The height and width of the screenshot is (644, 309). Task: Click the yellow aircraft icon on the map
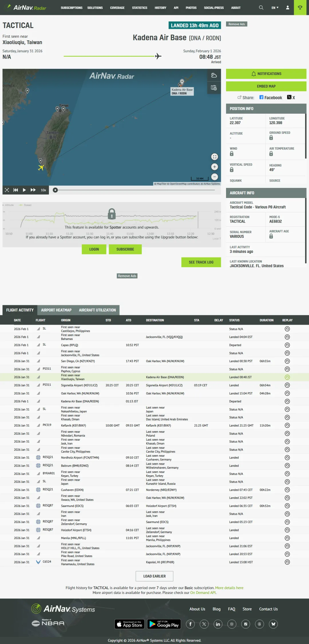click(x=41, y=167)
